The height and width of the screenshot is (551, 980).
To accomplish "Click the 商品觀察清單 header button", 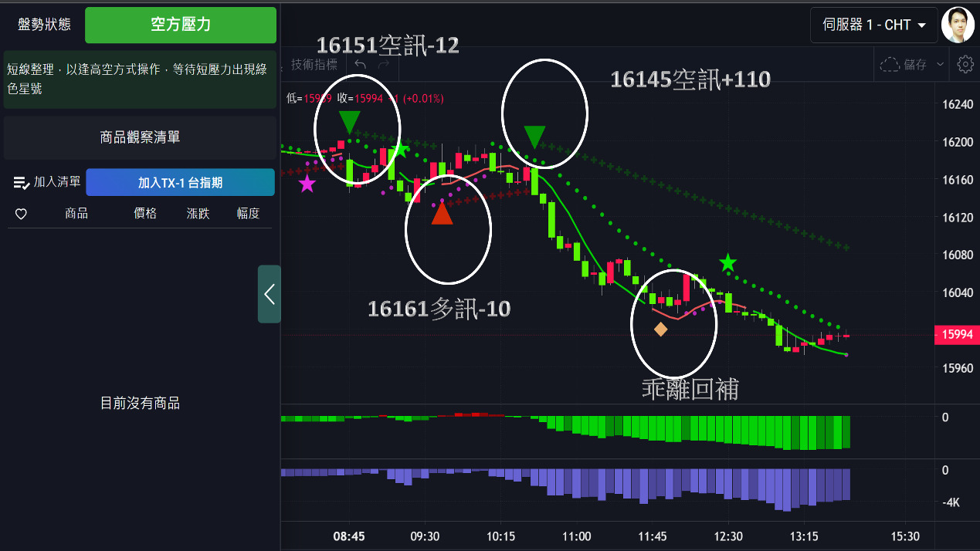I will click(x=140, y=137).
